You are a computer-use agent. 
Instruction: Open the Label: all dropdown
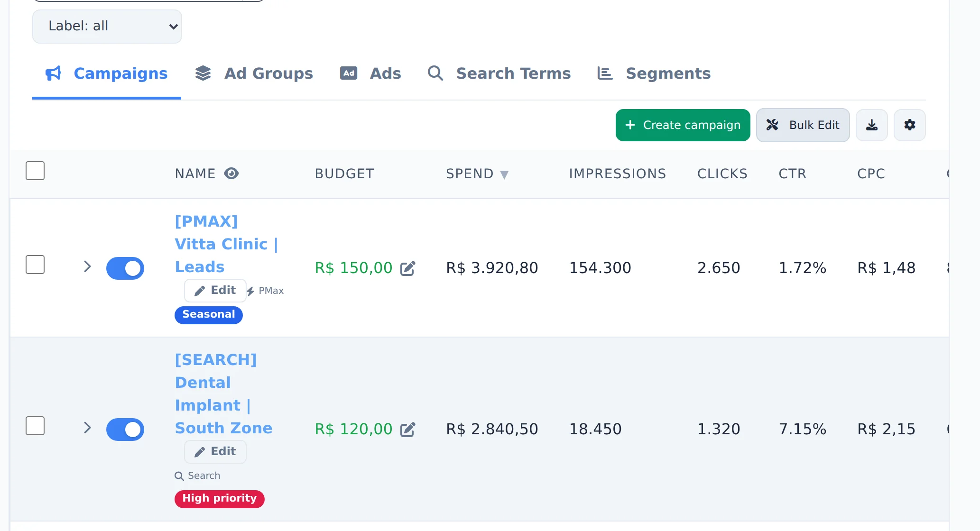[x=107, y=27]
